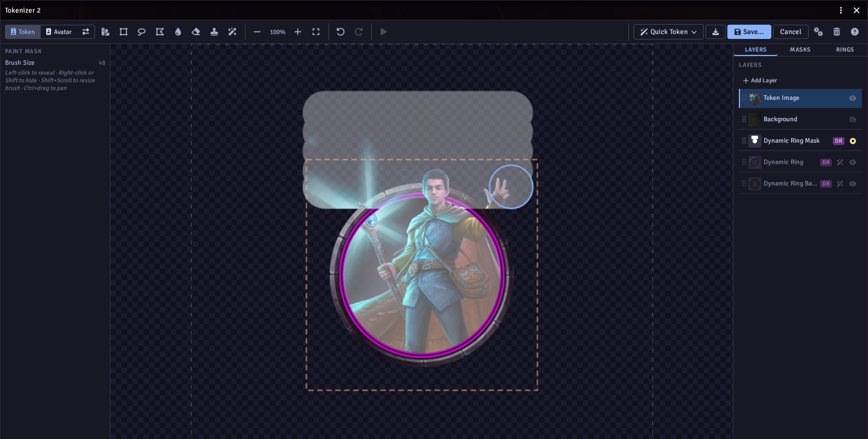Image resolution: width=868 pixels, height=439 pixels.
Task: Download the token image
Action: pyautogui.click(x=715, y=32)
